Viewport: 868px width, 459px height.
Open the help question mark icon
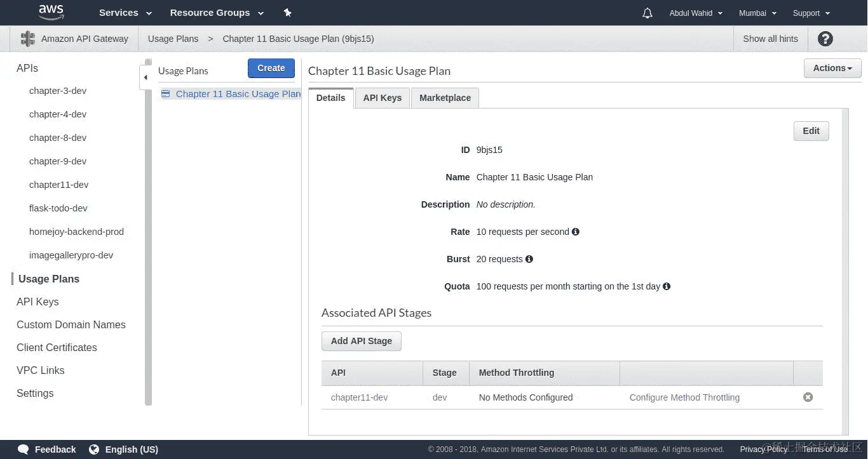click(825, 39)
